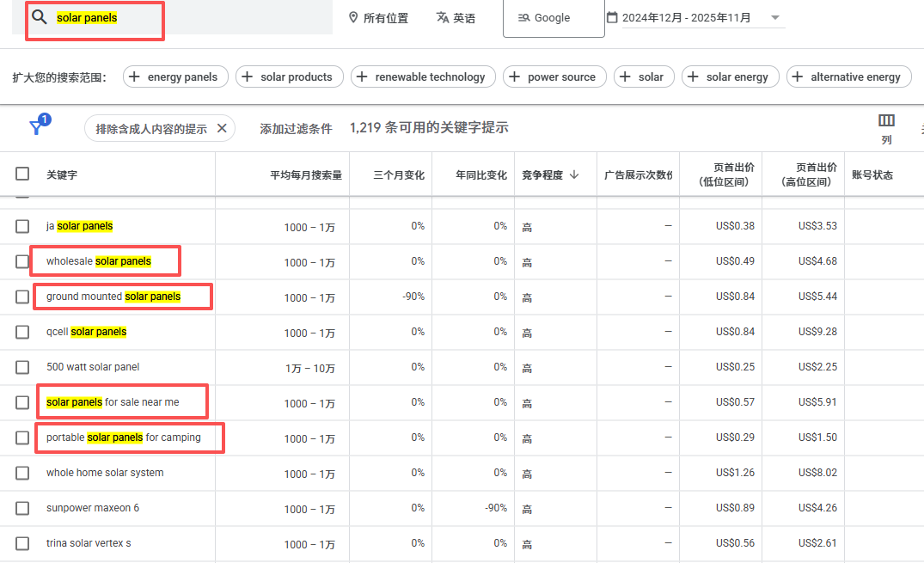The image size is (924, 563).
Task: Check the 'wholesale solar panels' row
Action: point(22,261)
